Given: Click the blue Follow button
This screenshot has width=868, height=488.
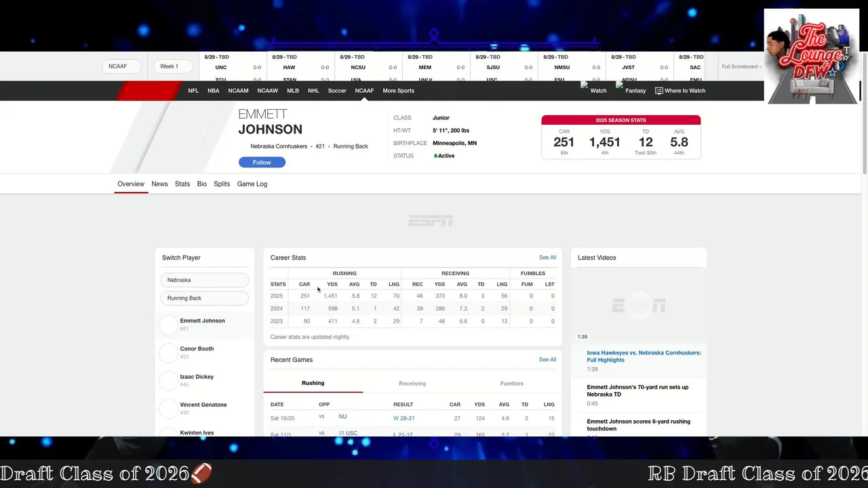Looking at the screenshot, I should pyautogui.click(x=262, y=163).
